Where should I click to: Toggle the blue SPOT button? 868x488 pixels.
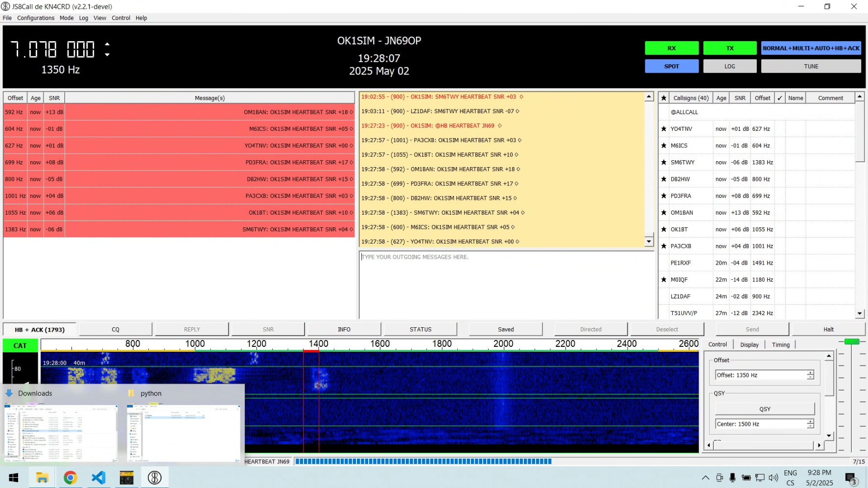click(x=672, y=66)
